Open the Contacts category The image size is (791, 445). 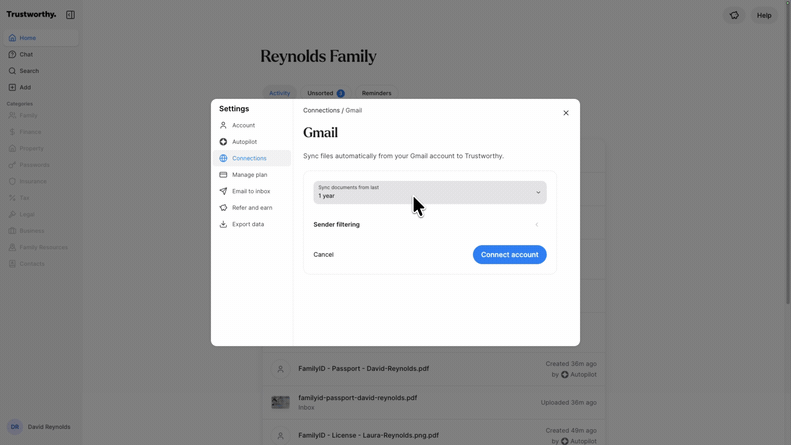tap(40, 263)
